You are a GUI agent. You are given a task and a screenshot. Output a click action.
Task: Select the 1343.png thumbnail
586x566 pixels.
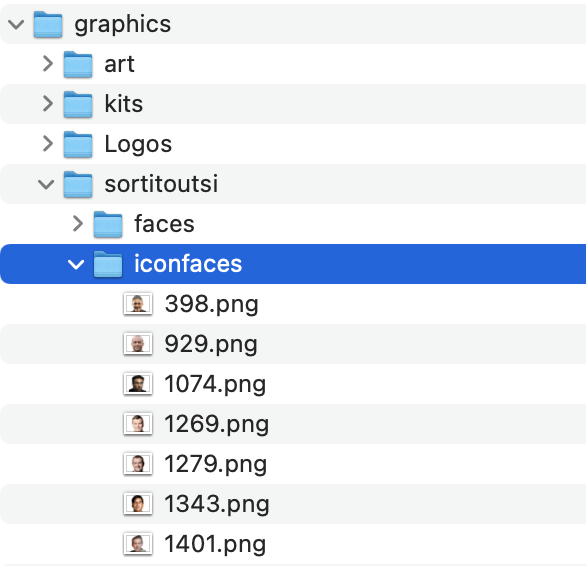pos(138,504)
